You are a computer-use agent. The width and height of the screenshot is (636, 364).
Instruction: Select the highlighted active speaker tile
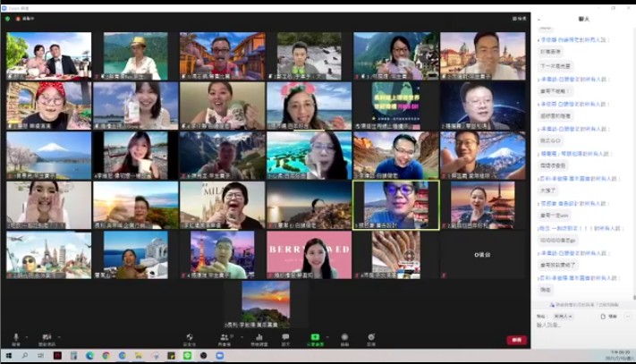[x=396, y=205]
